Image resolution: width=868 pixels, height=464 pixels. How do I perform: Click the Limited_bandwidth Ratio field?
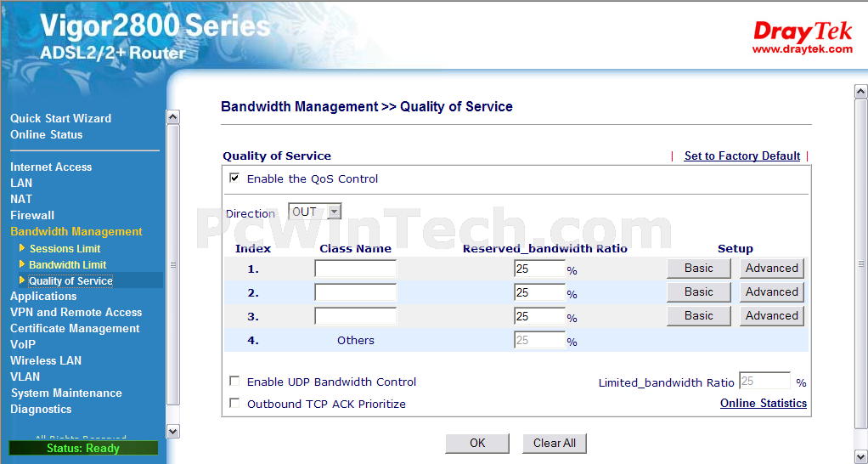point(764,381)
